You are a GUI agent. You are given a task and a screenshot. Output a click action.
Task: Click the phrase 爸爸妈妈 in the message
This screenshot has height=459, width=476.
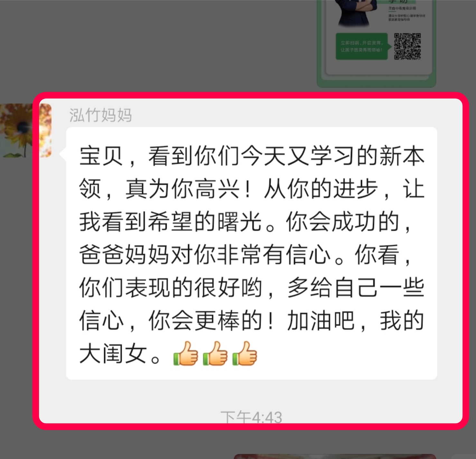click(124, 255)
